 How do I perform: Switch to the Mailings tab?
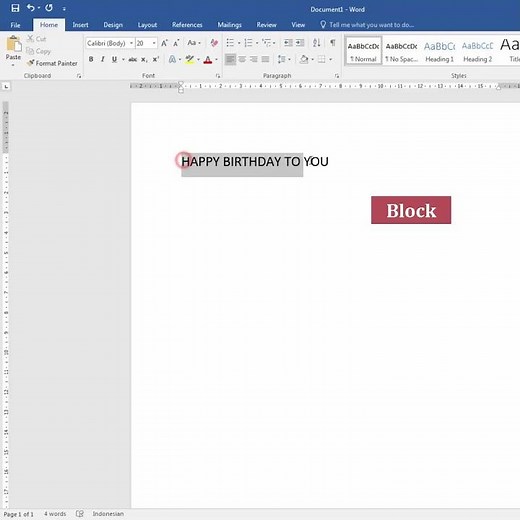click(x=229, y=25)
